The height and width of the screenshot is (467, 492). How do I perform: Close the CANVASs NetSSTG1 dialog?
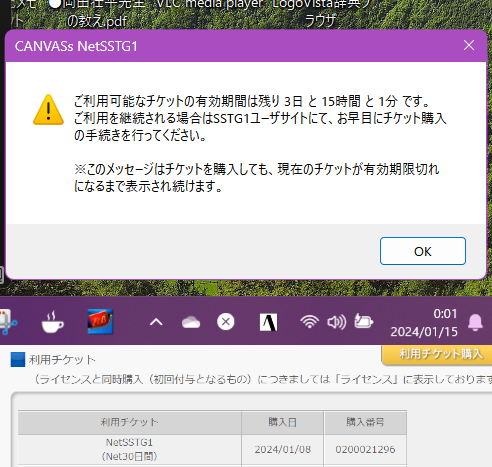click(469, 45)
